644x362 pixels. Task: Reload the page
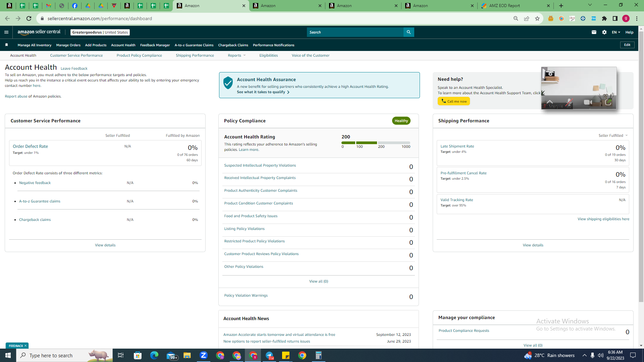click(29, 18)
